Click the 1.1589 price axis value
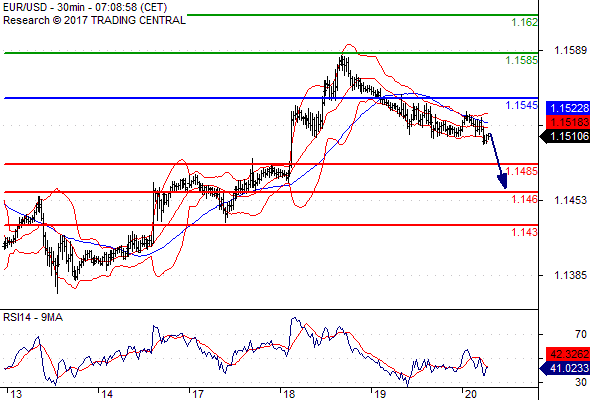 (x=570, y=50)
